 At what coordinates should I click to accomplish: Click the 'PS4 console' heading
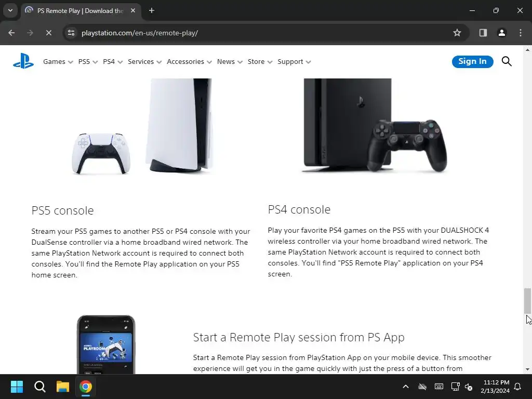tap(299, 210)
